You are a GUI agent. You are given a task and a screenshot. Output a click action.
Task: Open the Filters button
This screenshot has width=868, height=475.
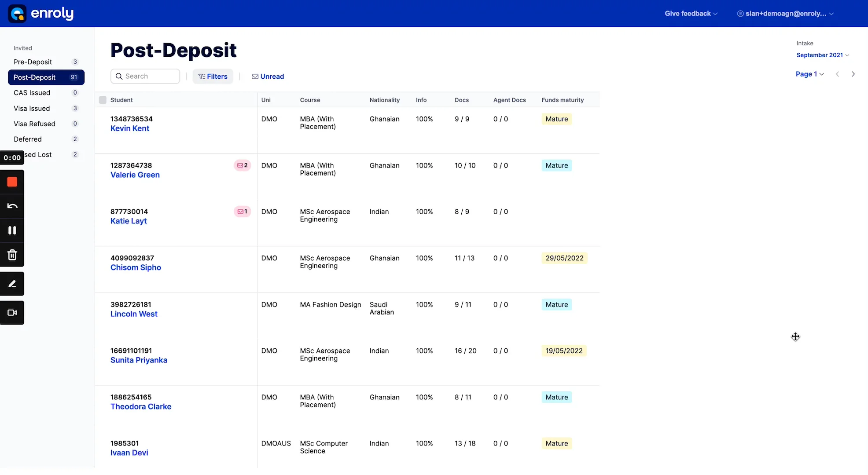pos(213,77)
